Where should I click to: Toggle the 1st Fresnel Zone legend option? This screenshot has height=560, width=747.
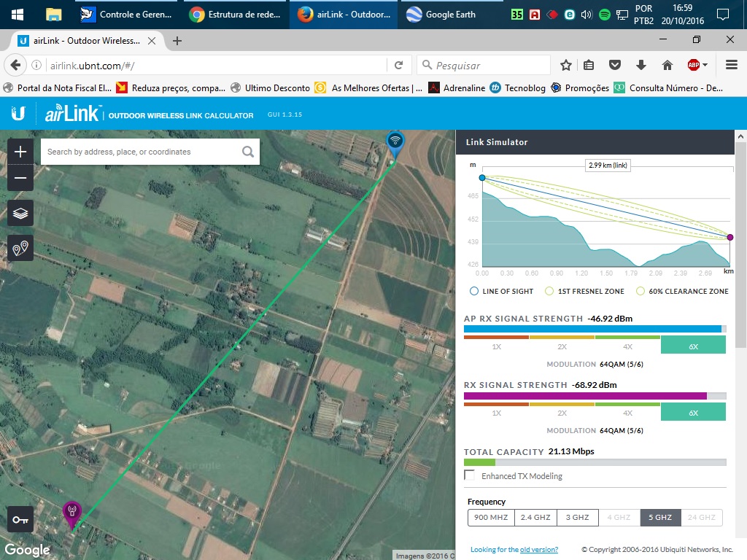(584, 291)
